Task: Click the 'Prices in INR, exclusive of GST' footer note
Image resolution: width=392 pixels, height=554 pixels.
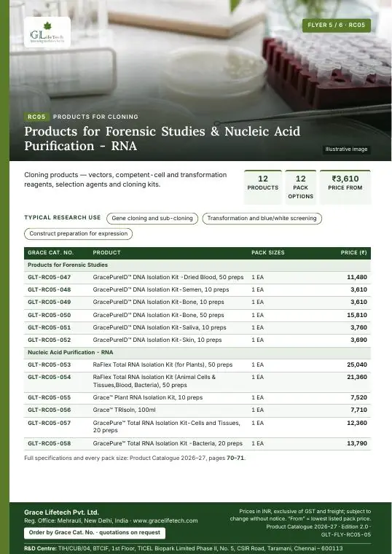Action: [300, 515]
